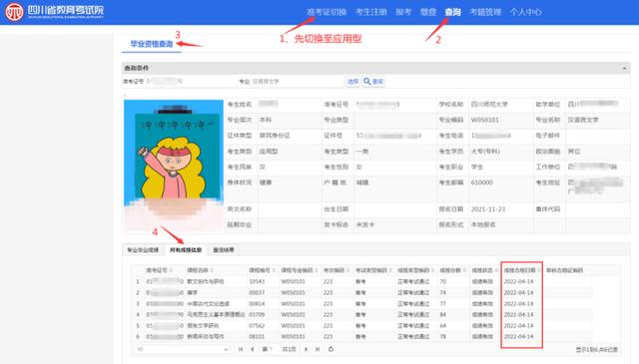Sort by 成绩合格日期 column header

pos(521,270)
